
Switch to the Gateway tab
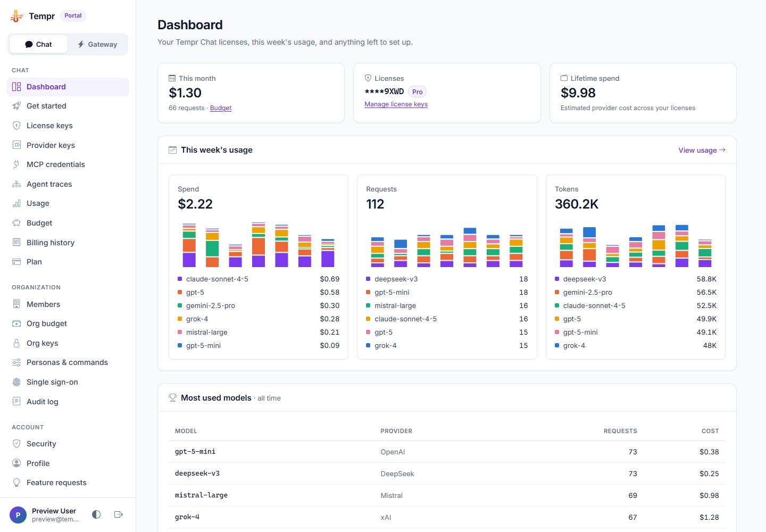[x=97, y=44]
